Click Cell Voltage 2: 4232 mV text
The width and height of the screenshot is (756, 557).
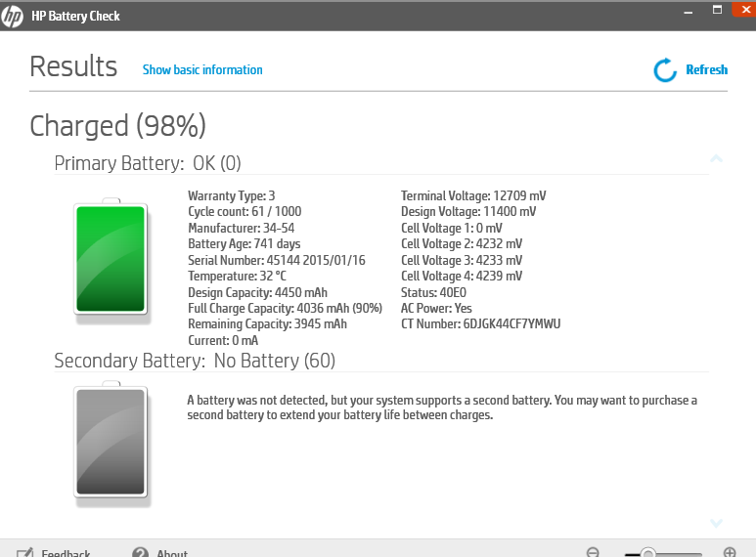pos(462,243)
